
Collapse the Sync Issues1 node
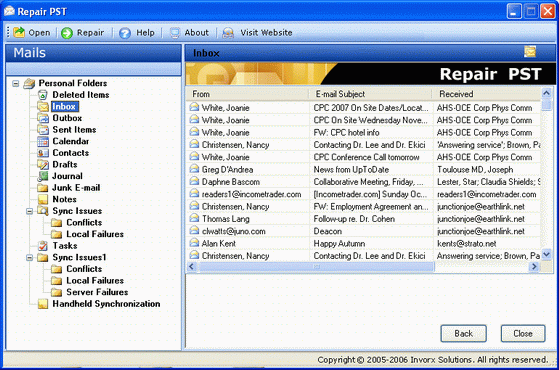[x=30, y=258]
